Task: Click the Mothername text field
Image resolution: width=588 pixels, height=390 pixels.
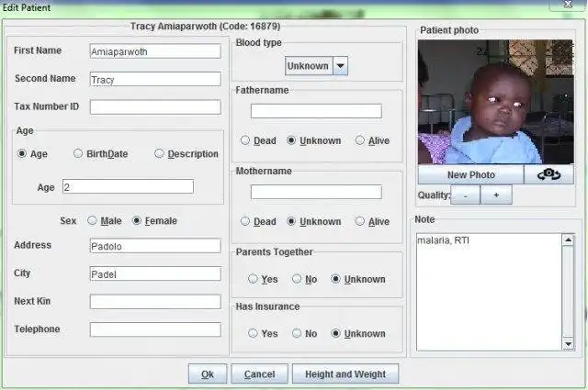Action: coord(316,192)
